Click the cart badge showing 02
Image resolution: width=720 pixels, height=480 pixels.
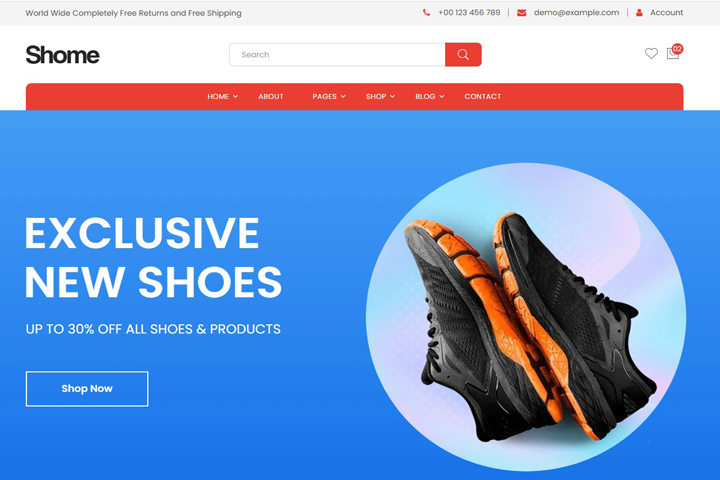[x=677, y=49]
